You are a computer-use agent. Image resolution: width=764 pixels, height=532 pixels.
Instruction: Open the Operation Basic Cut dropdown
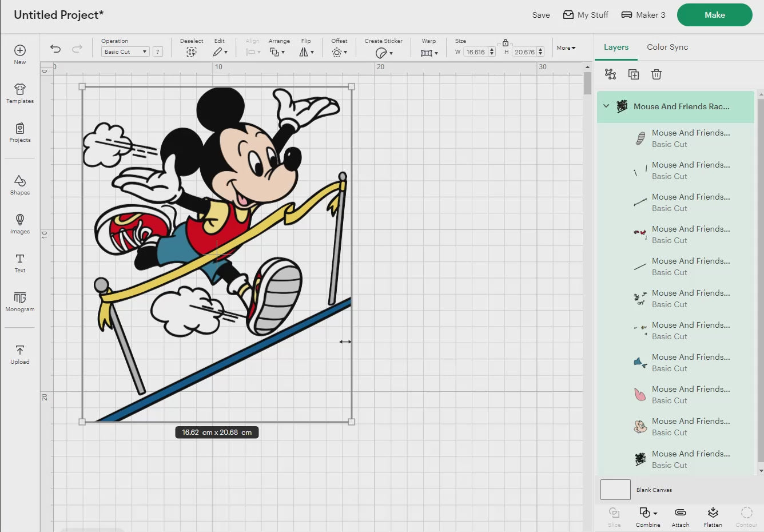125,51
